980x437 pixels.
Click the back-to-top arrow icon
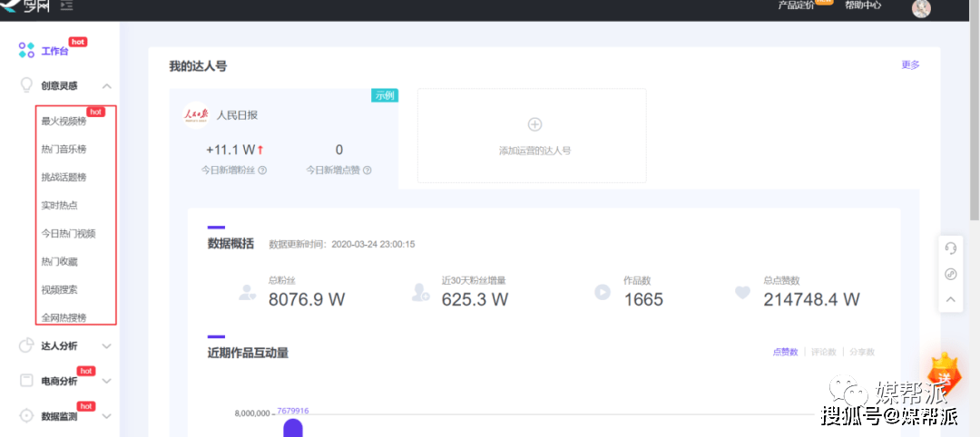pyautogui.click(x=951, y=300)
